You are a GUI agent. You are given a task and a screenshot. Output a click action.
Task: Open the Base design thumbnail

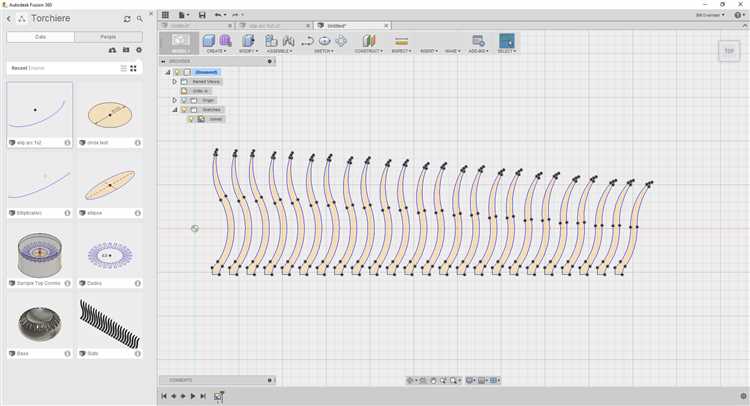click(x=40, y=323)
